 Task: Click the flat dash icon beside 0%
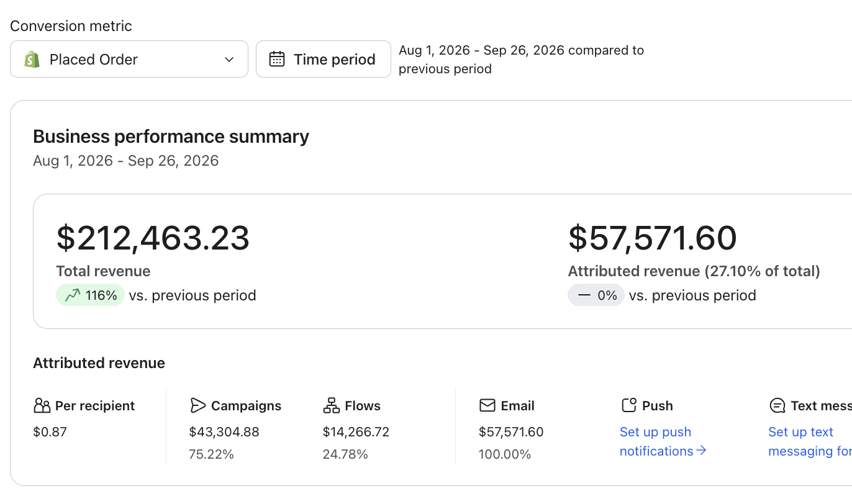584,295
